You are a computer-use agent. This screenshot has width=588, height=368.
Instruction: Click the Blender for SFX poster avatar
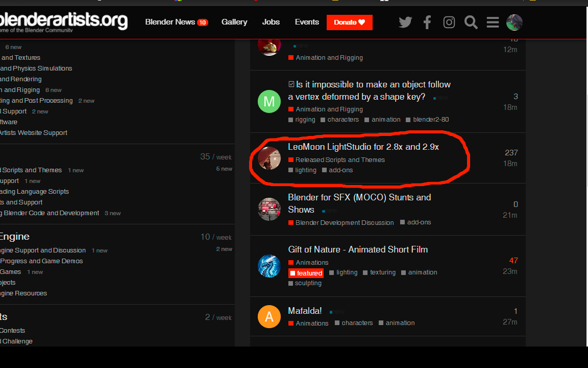269,209
